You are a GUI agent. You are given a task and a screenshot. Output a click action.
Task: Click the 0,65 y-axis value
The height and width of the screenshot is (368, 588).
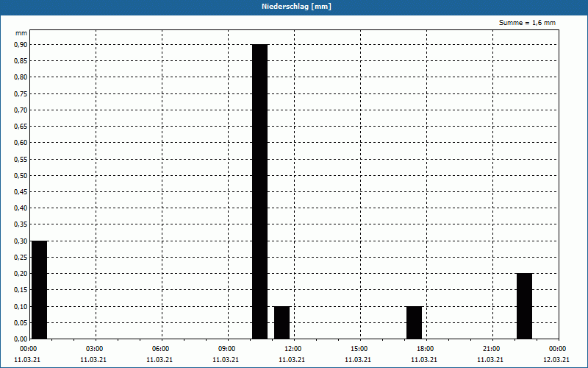tap(21, 127)
